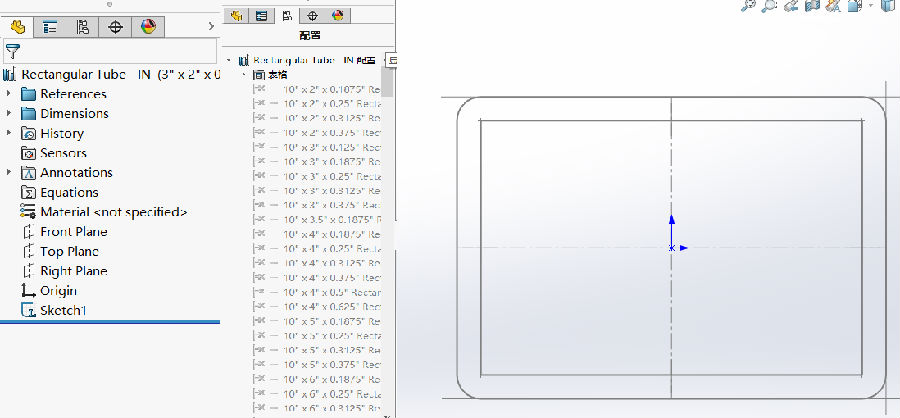The width and height of the screenshot is (900, 418).
Task: Click Dynamic Annotation Views icon
Action: tap(832, 6)
